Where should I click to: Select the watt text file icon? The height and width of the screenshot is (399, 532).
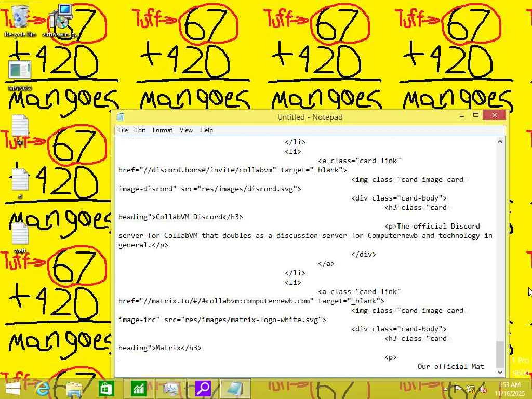pos(20,237)
